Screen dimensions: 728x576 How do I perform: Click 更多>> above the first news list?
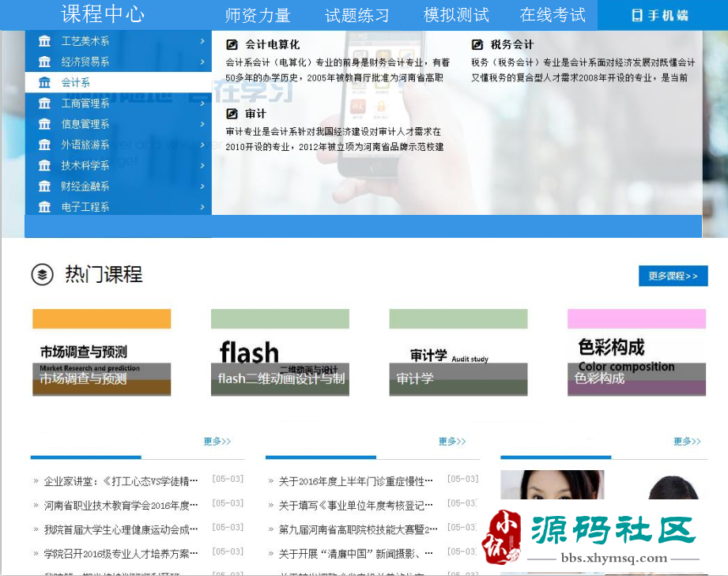[x=217, y=441]
